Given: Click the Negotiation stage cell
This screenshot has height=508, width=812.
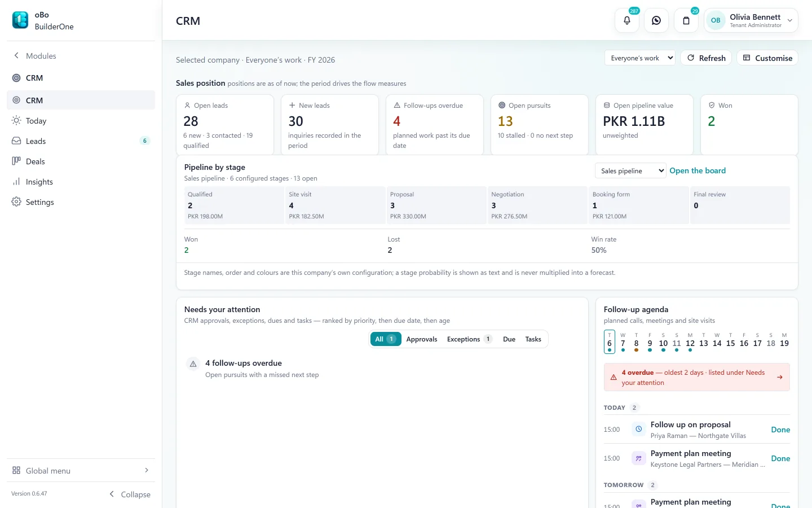Looking at the screenshot, I should click(537, 205).
